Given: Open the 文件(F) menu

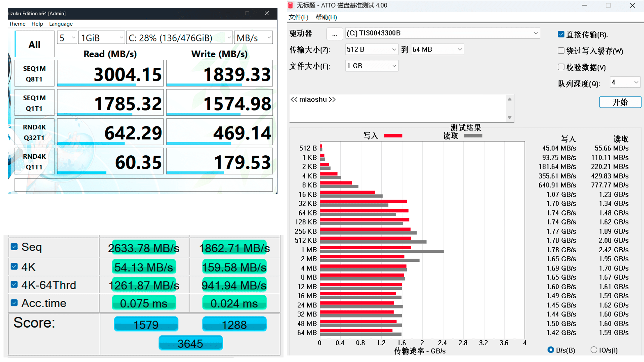Looking at the screenshot, I should point(298,17).
